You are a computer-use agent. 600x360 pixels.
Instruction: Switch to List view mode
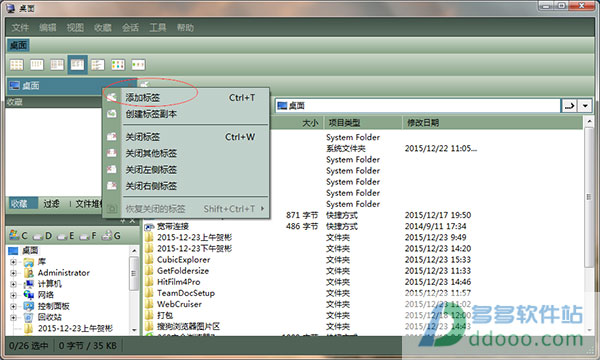57,65
